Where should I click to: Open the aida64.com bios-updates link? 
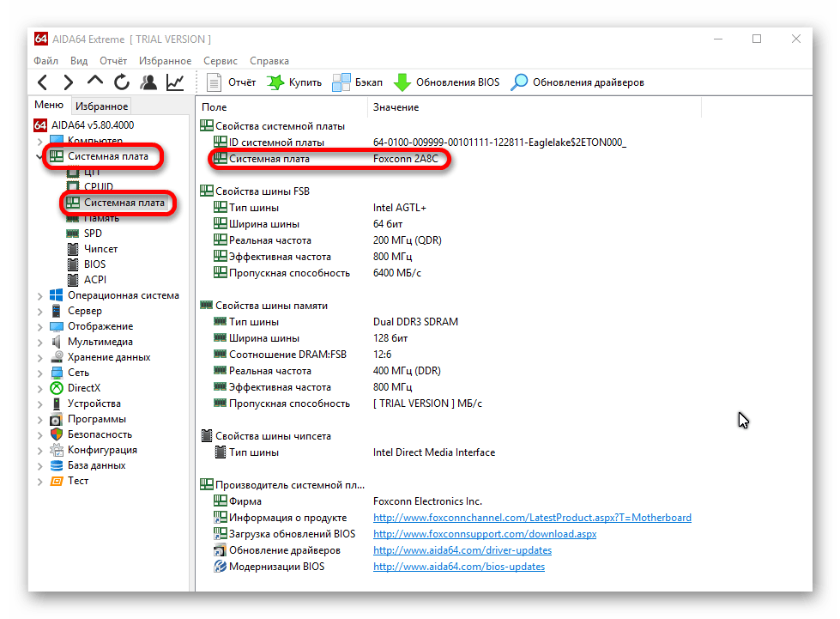click(458, 567)
